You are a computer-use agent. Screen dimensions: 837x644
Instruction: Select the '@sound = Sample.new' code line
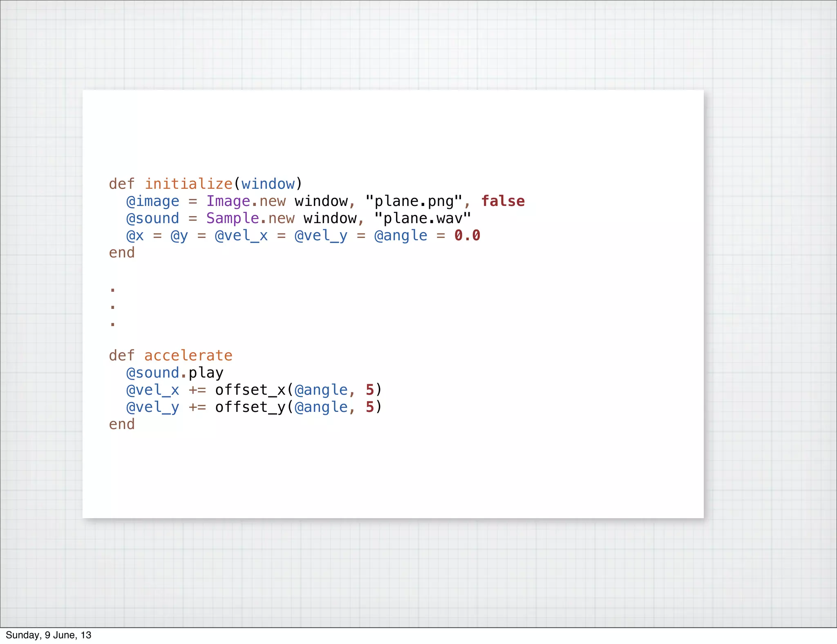point(298,219)
